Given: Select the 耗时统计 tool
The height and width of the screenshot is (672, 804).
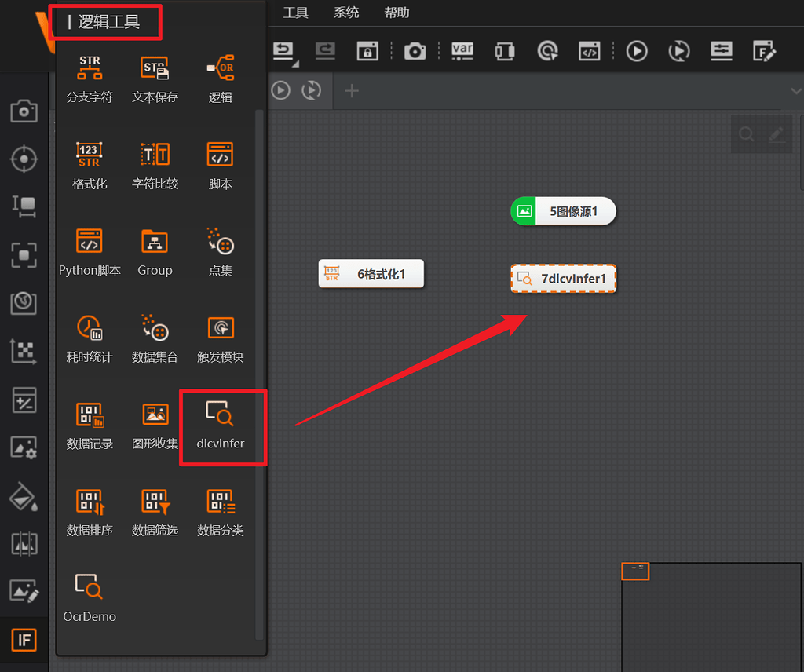Looking at the screenshot, I should [x=90, y=338].
